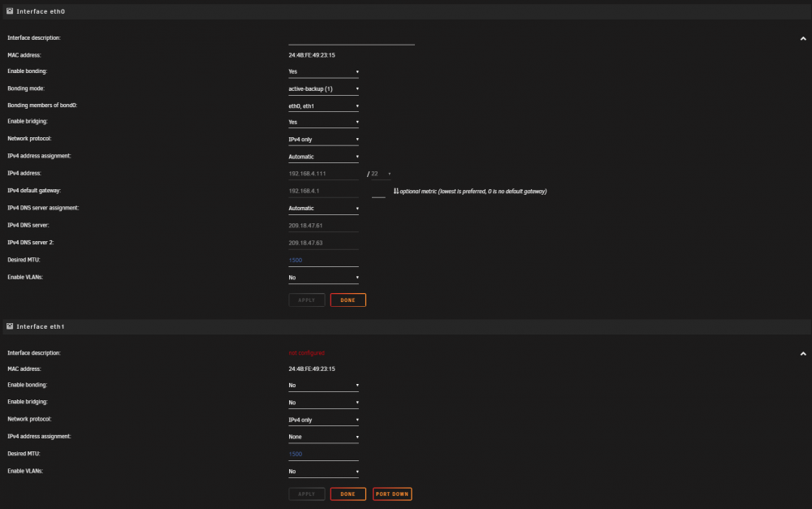Click the metric icon beside the IPv4 gateway hint
The height and width of the screenshot is (509, 812).
pos(396,191)
